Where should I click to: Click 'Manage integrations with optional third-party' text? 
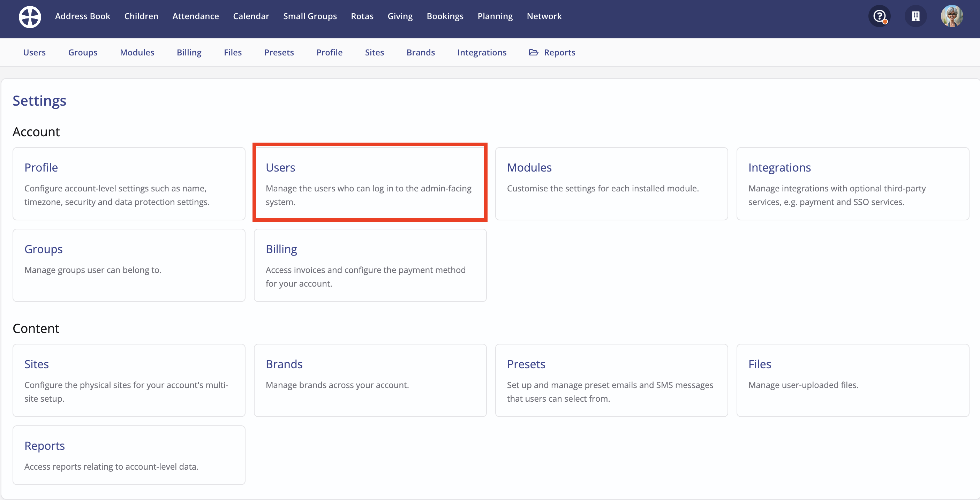click(837, 195)
